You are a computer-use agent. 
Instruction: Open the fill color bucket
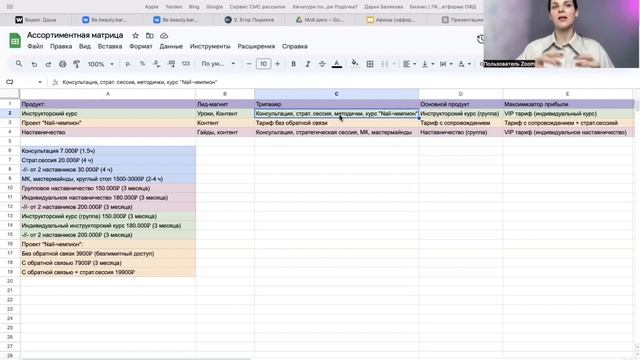[x=355, y=63]
